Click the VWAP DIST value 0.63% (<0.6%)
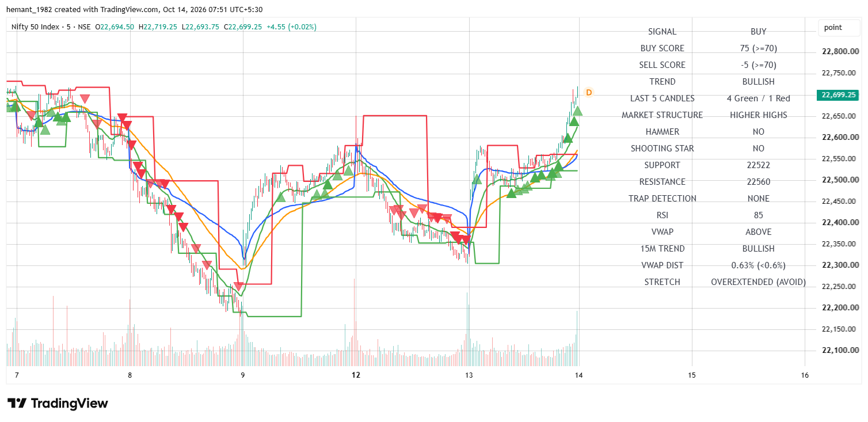Screen dimensions: 868x422 759,265
